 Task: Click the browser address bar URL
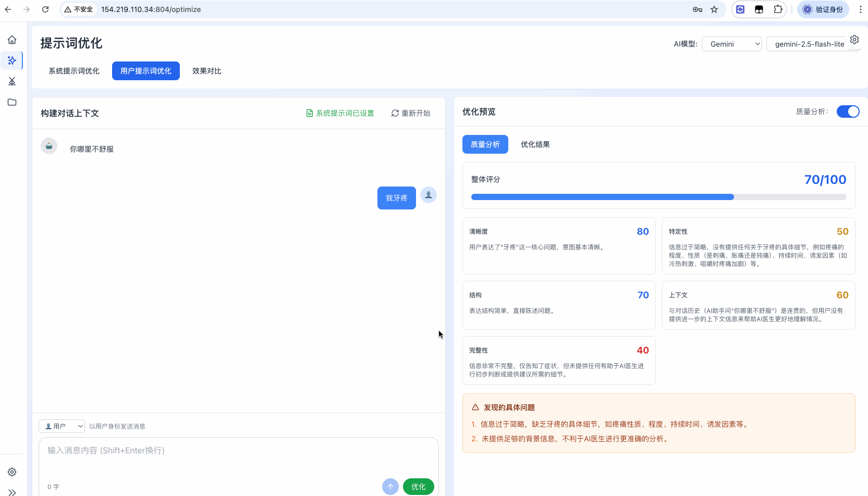[x=151, y=9]
